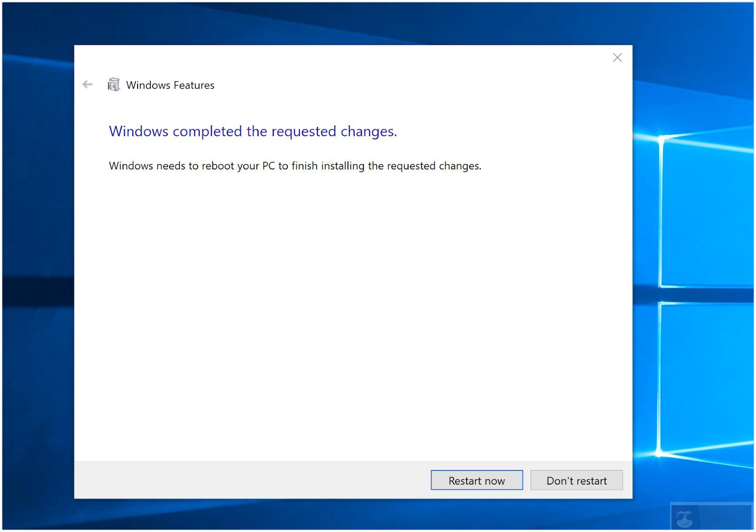This screenshot has width=756, height=532.
Task: Click the blank white area of the dialog
Action: [329, 305]
